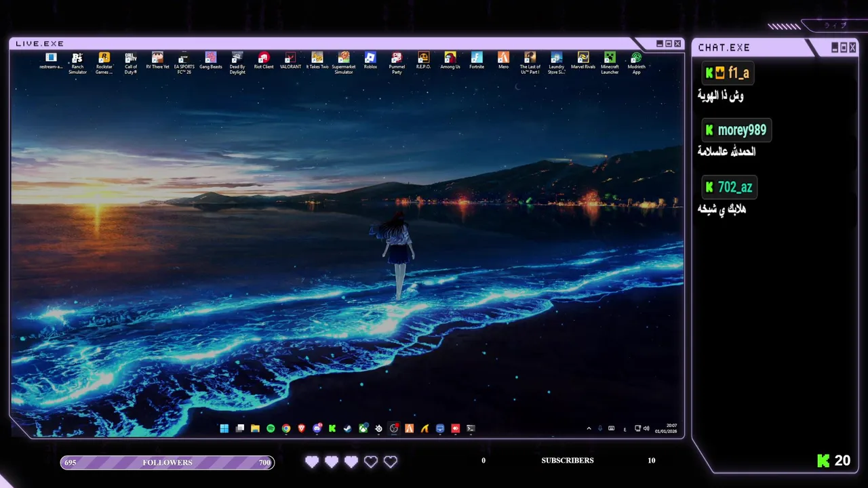The height and width of the screenshot is (488, 868).
Task: Open Task View in the taskbar
Action: 240,428
